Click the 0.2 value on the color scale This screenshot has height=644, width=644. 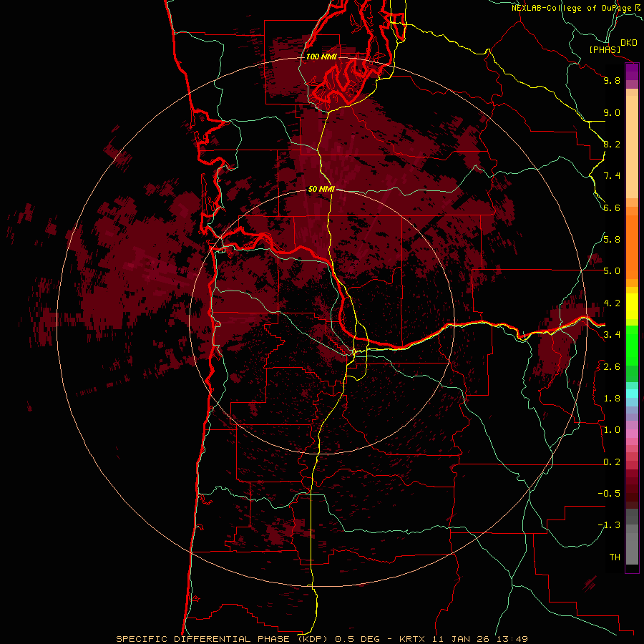612,462
